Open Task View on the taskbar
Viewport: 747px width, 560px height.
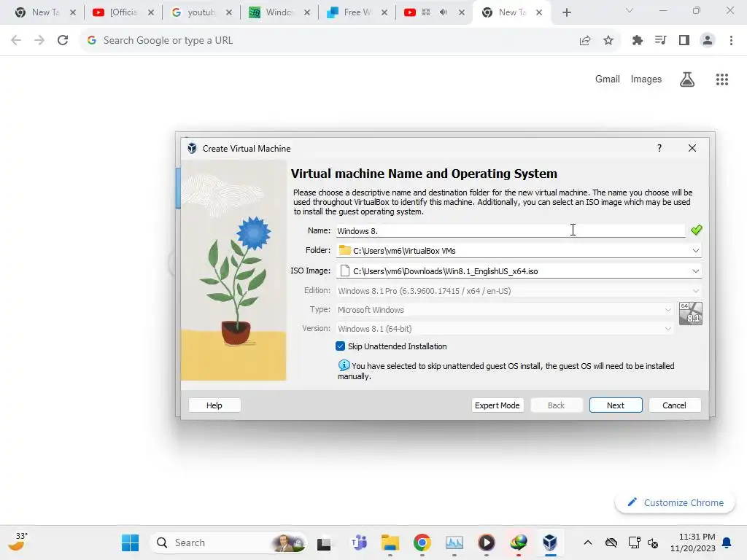pyautogui.click(x=324, y=543)
